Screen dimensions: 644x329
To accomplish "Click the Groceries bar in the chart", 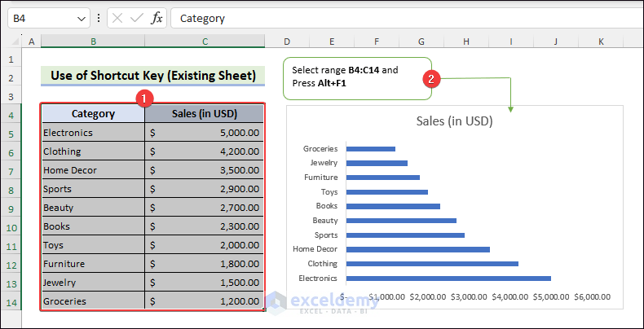I will pos(371,149).
